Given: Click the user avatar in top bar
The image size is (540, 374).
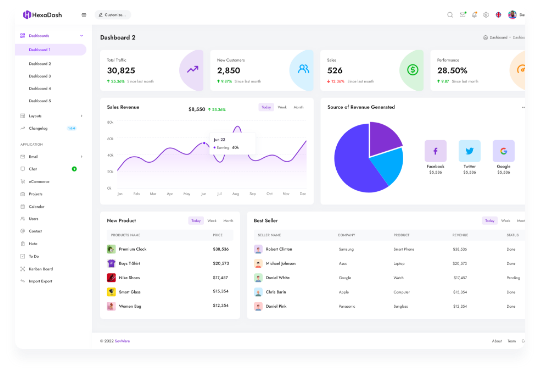Looking at the screenshot, I should tap(512, 15).
